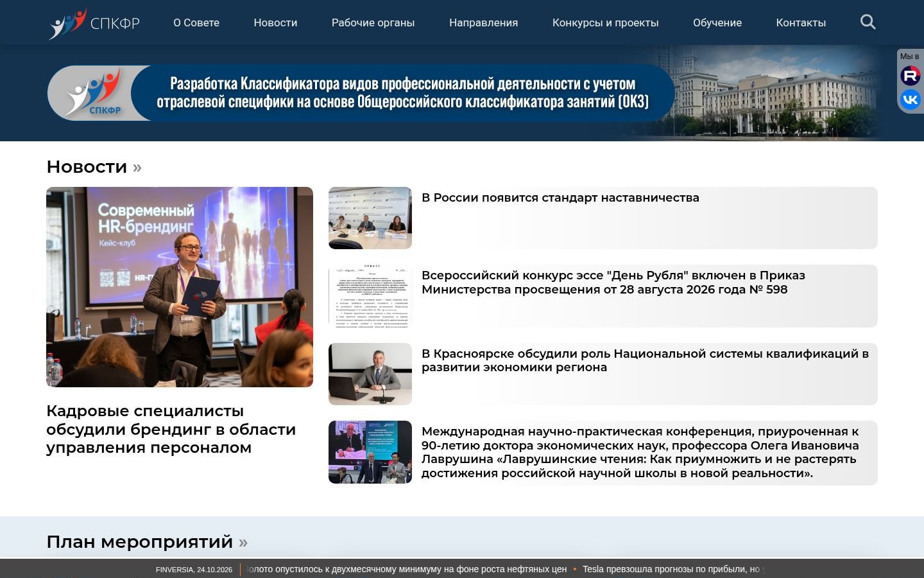This screenshot has width=924, height=578.
Task: Open the Новости section heading link
Action: [94, 167]
